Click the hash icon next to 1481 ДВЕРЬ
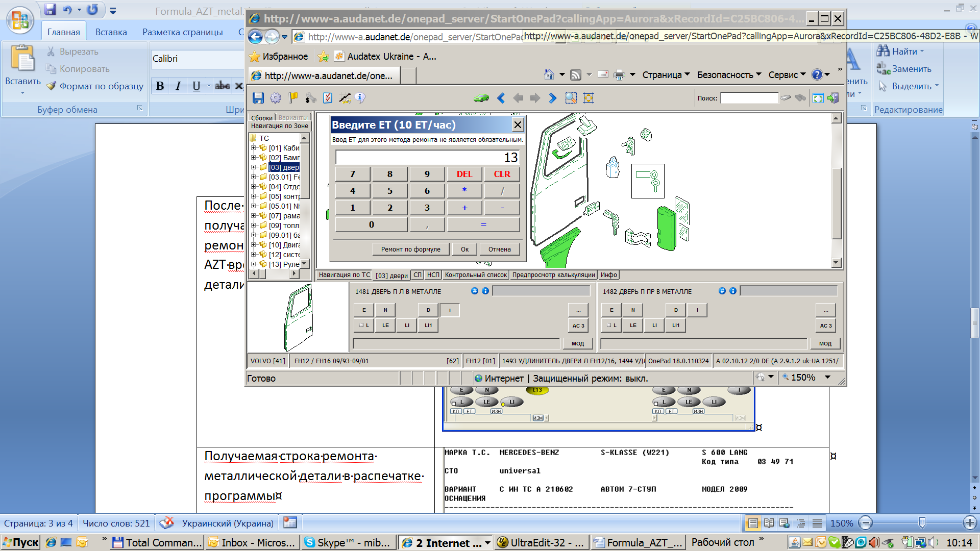Image resolution: width=980 pixels, height=551 pixels. point(475,291)
